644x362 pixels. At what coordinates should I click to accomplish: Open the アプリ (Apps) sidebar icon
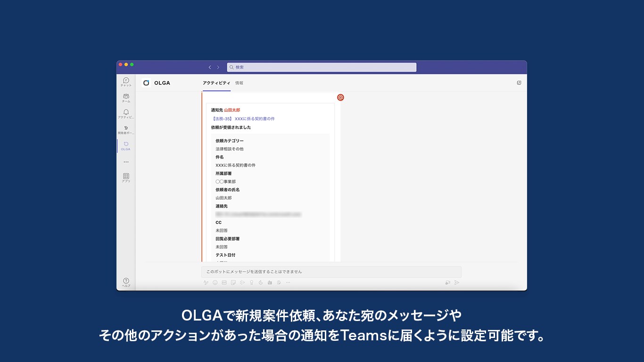(126, 178)
